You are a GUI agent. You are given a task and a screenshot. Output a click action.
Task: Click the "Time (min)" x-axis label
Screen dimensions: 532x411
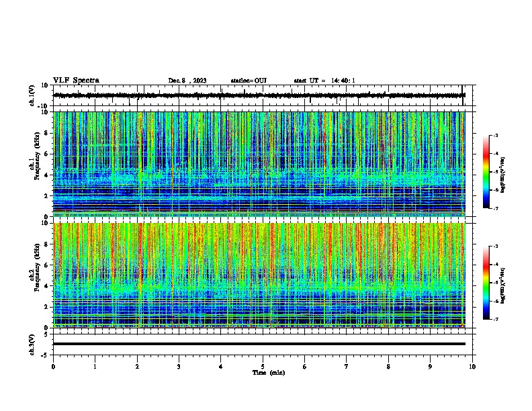[269, 373]
